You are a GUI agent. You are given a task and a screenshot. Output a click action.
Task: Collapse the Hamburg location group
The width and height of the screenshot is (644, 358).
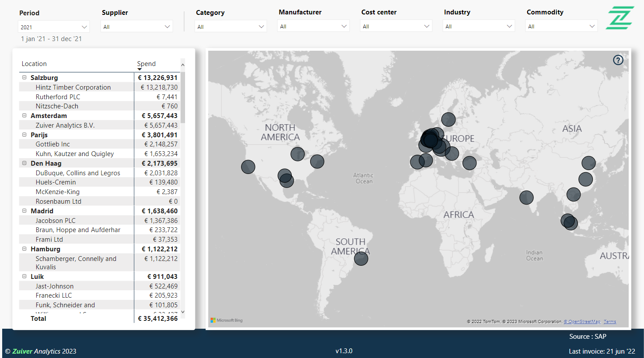[x=24, y=249]
